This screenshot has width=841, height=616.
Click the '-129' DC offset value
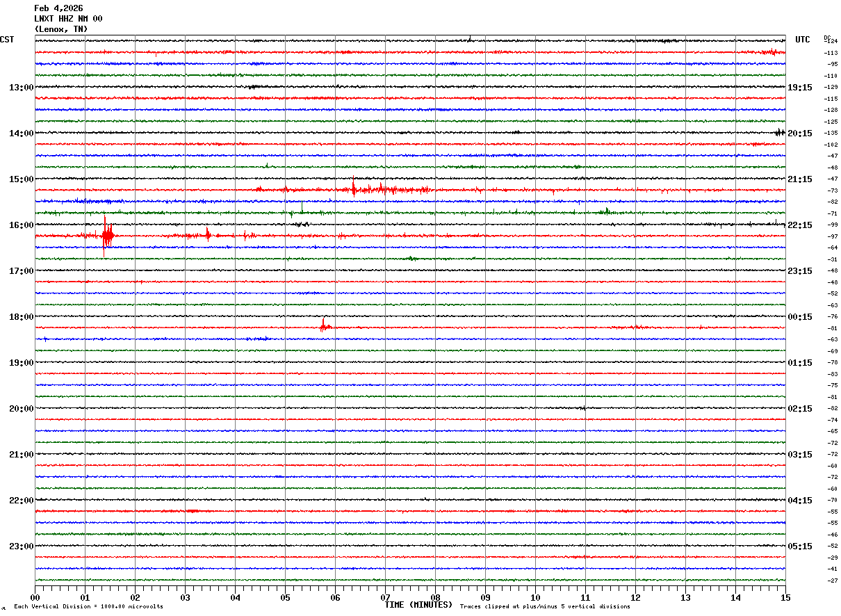pos(831,87)
